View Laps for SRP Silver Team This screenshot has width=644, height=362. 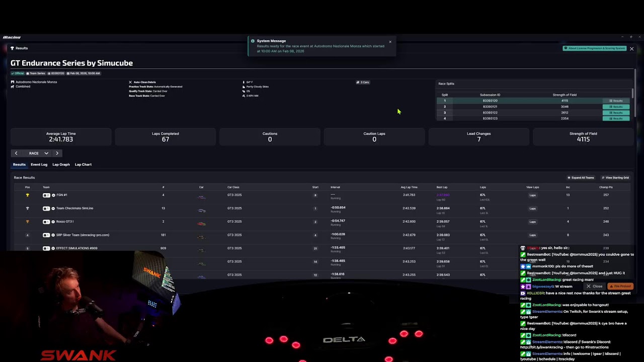pos(532,235)
